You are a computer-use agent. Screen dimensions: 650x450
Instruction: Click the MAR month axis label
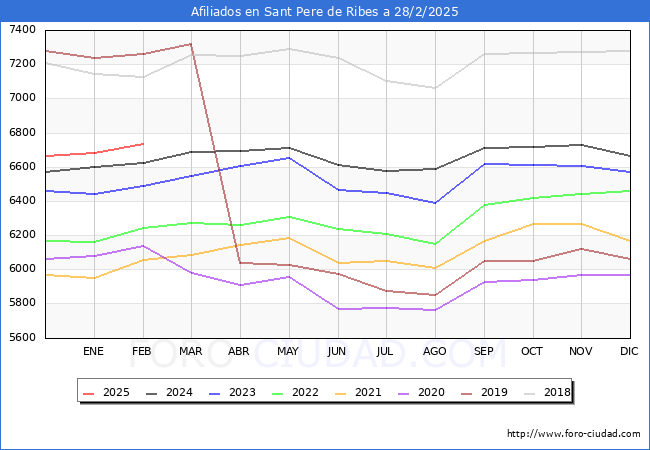(x=191, y=351)
